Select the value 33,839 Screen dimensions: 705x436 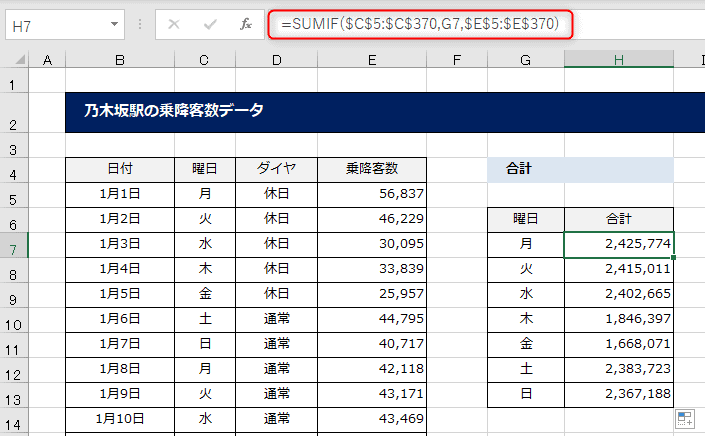tap(372, 270)
